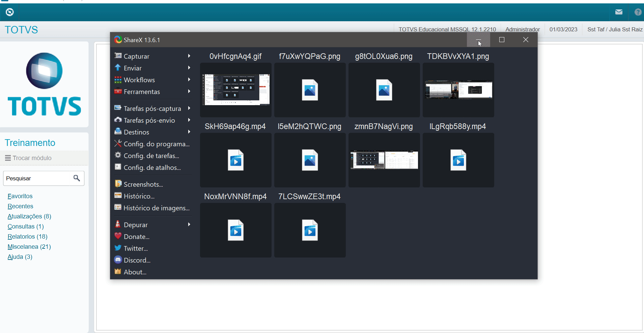Screen dimensions: 644x333
Task: Open Atualizações (8) link
Action: (29, 216)
